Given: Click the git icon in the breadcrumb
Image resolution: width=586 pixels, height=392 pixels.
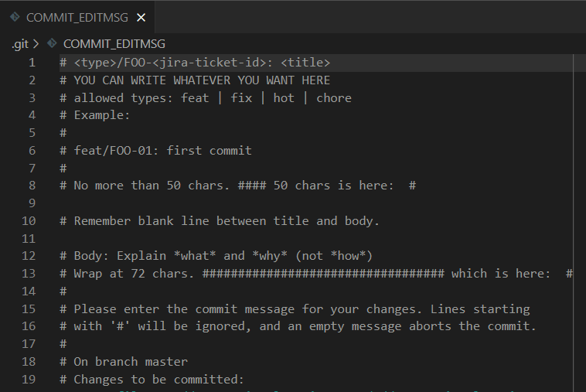Looking at the screenshot, I should click(x=52, y=44).
